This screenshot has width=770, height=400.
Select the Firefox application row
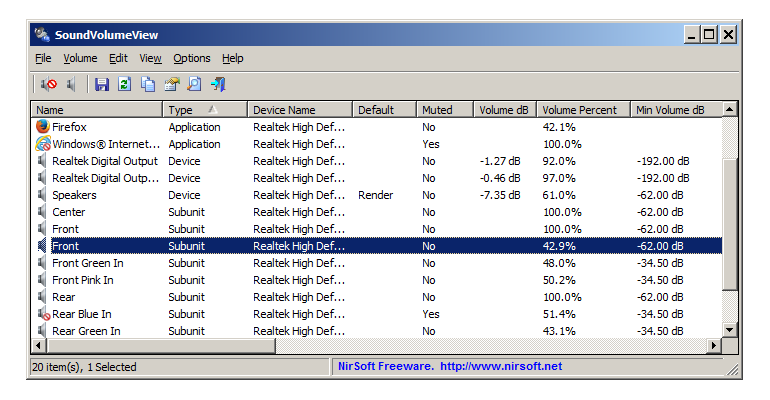(377, 127)
